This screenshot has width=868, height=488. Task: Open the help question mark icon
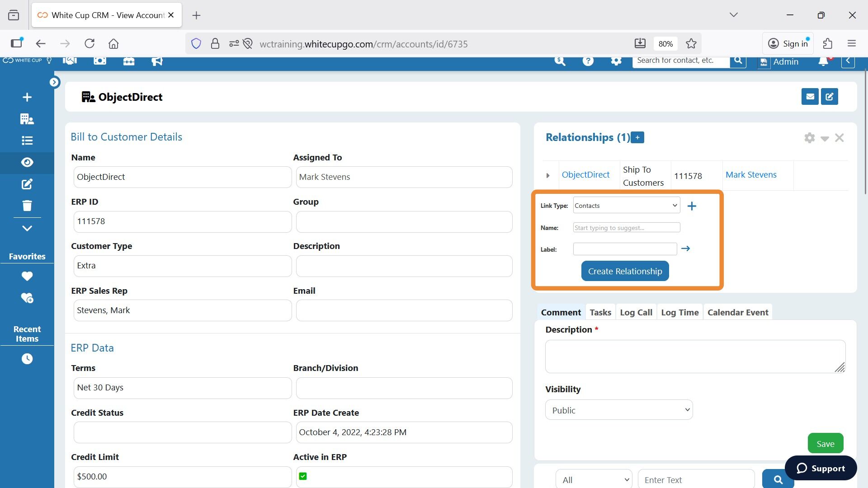588,61
